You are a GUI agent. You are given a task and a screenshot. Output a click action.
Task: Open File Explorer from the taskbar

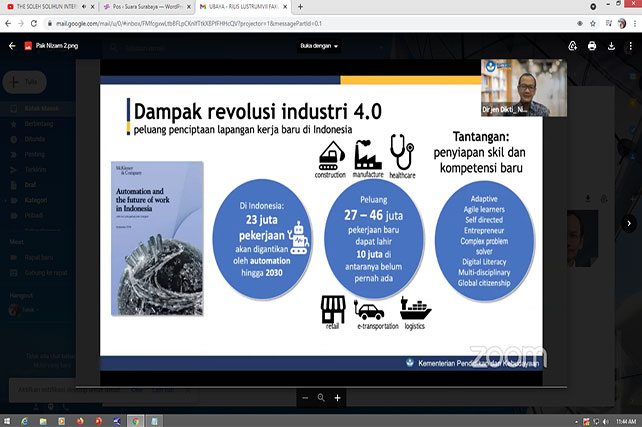43,421
